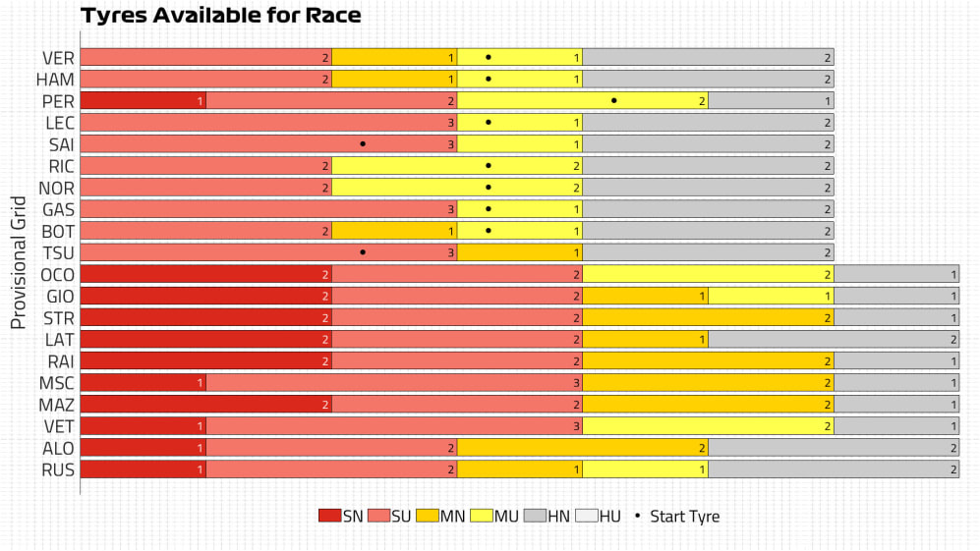Viewport: 980px width, 551px height.
Task: Click the start tyre dot on SAI's bar
Action: (363, 143)
